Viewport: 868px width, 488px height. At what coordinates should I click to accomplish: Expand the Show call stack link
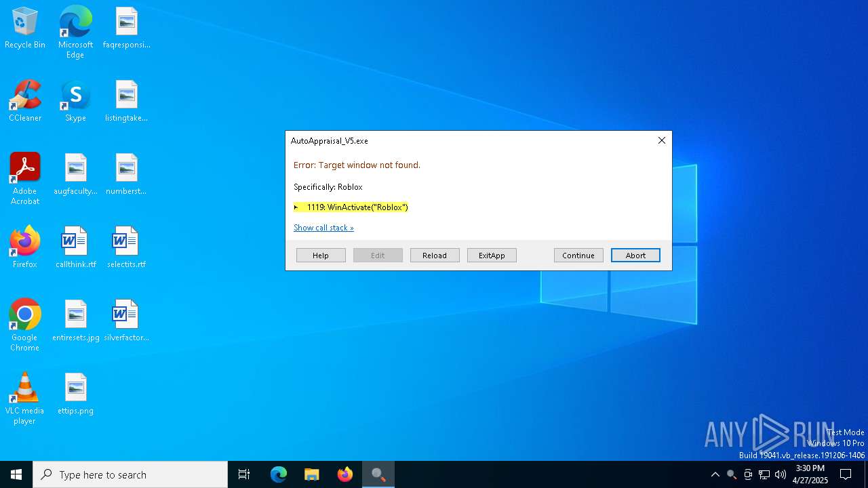pyautogui.click(x=323, y=228)
